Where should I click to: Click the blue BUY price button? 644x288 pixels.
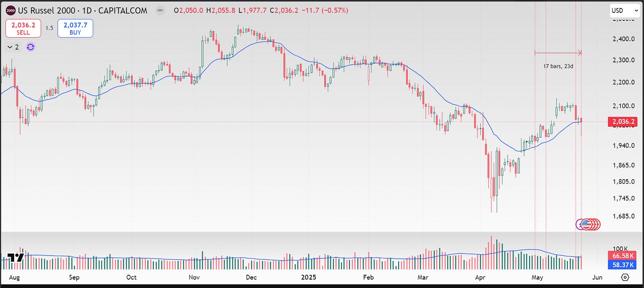point(75,29)
